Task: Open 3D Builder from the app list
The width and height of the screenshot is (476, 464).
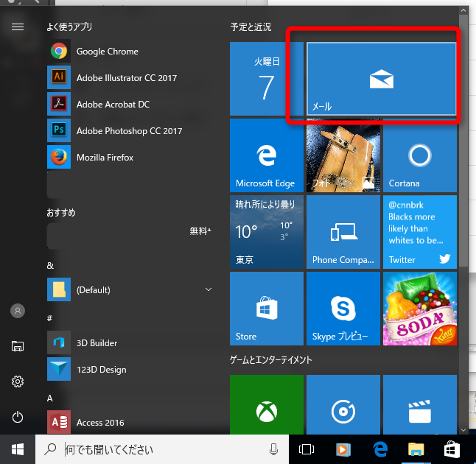Action: (x=130, y=342)
